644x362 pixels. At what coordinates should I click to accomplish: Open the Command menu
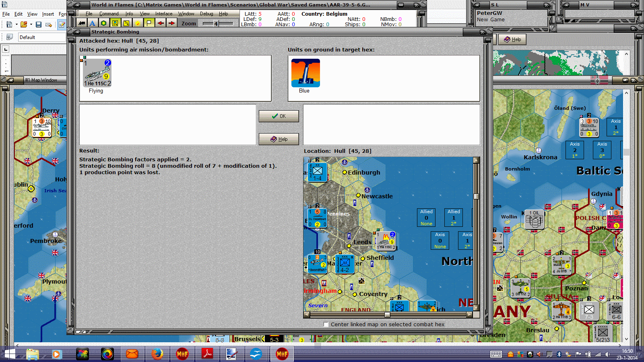pyautogui.click(x=109, y=14)
